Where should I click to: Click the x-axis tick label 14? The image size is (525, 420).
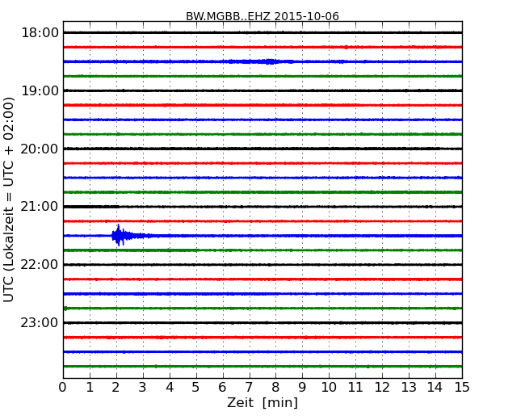click(435, 388)
